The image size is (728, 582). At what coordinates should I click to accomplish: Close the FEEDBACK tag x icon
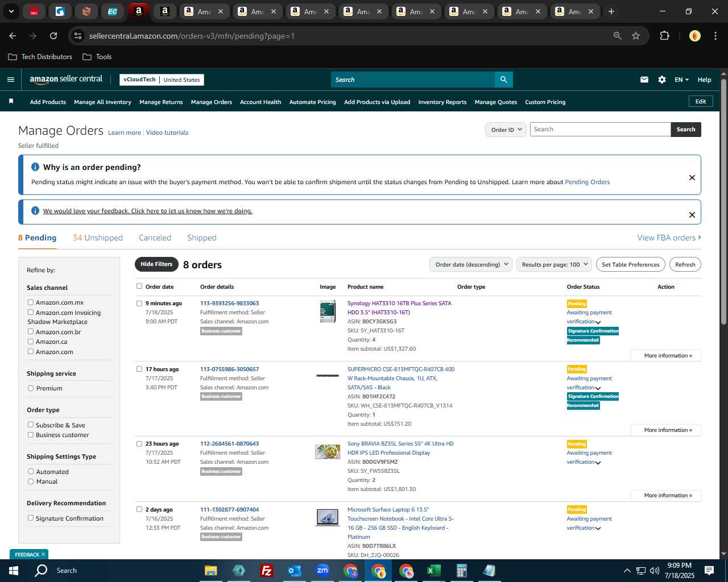pyautogui.click(x=43, y=554)
